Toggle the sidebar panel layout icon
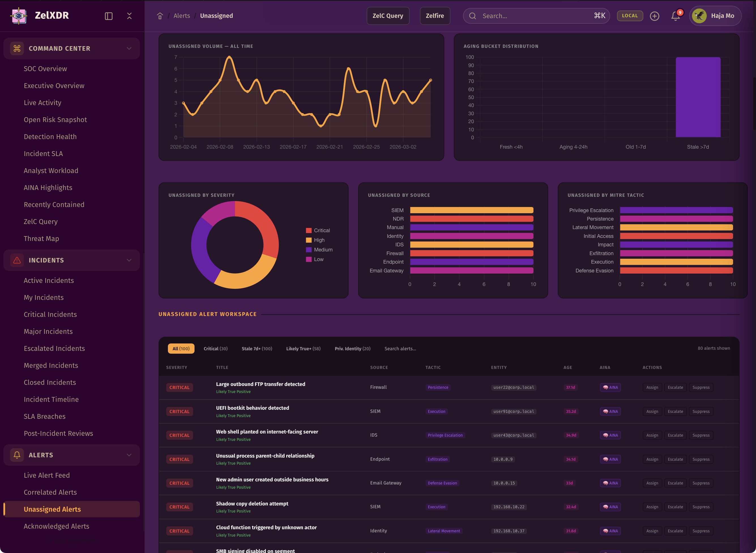This screenshot has width=756, height=553. coord(108,16)
